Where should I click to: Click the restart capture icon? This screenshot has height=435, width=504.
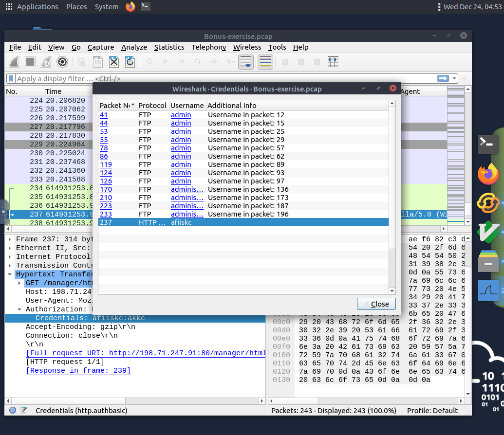pos(46,62)
